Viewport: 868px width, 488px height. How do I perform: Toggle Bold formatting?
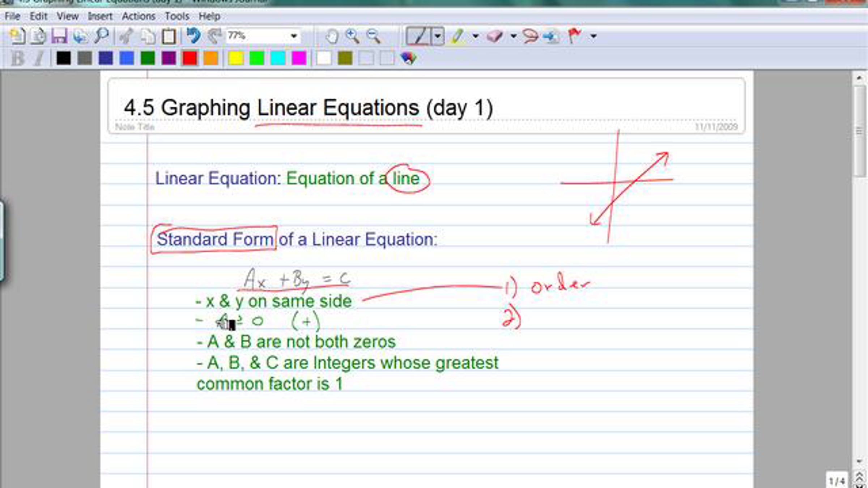[17, 58]
